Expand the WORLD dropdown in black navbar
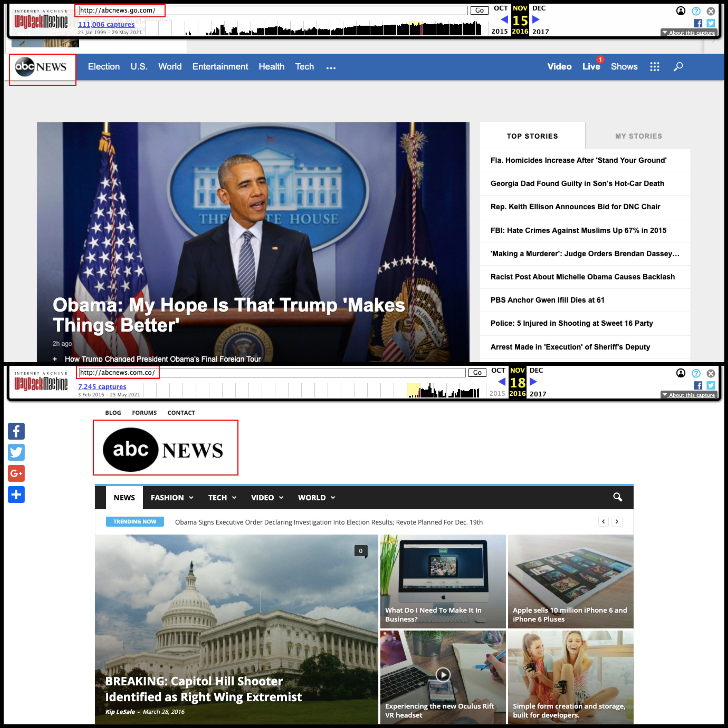The width and height of the screenshot is (728, 728). click(x=316, y=497)
